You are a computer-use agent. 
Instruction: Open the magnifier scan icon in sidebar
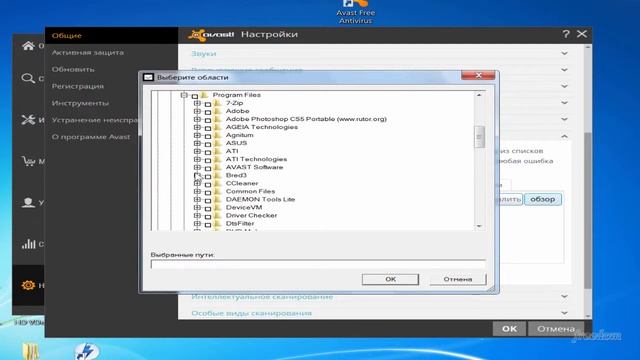point(28,78)
